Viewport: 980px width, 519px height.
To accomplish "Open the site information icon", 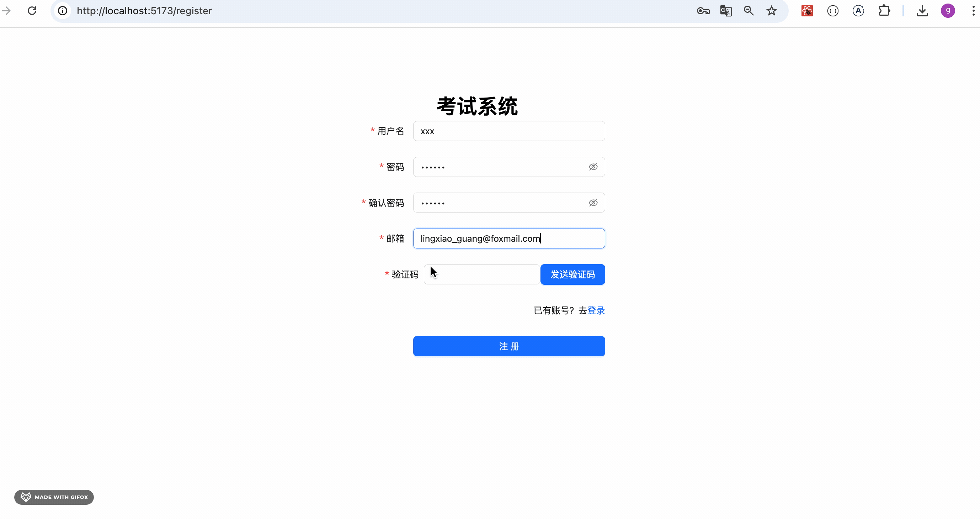I will [63, 11].
